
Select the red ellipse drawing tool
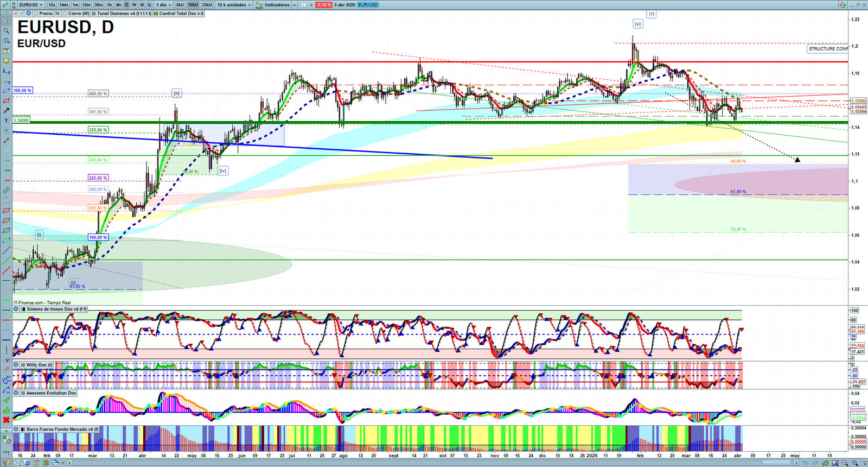point(6,211)
